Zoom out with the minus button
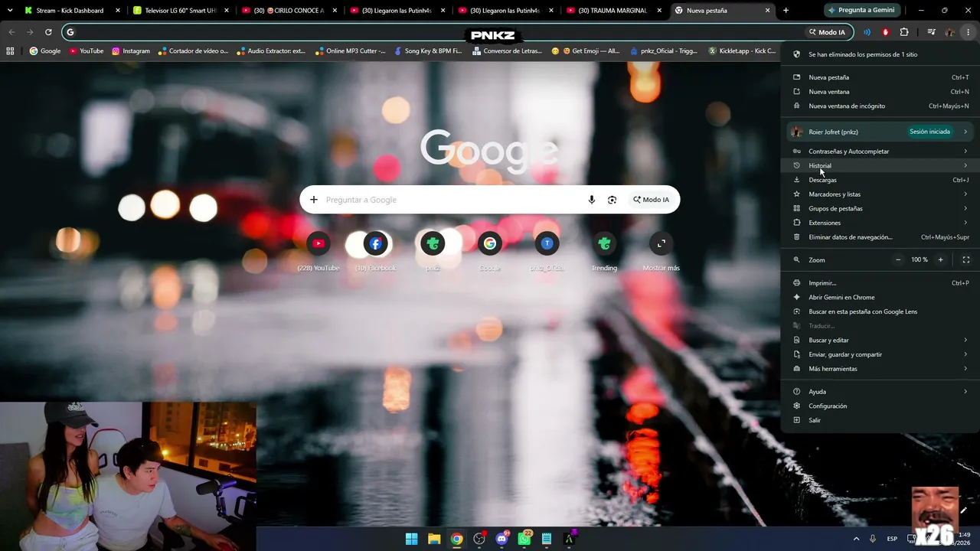The height and width of the screenshot is (551, 980). (x=898, y=259)
